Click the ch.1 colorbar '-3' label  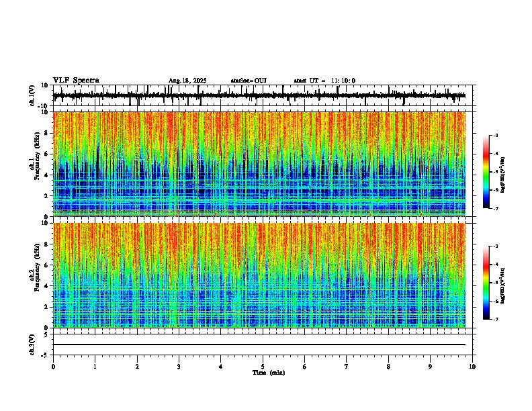[495, 135]
